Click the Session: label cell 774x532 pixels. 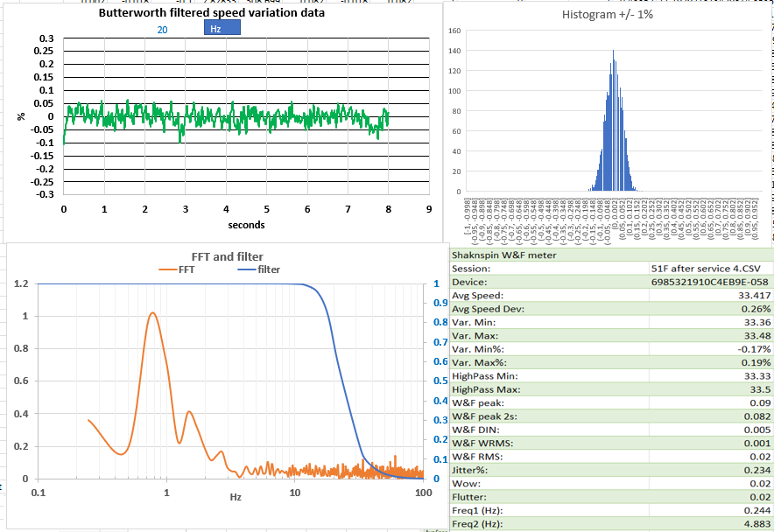pyautogui.click(x=549, y=269)
